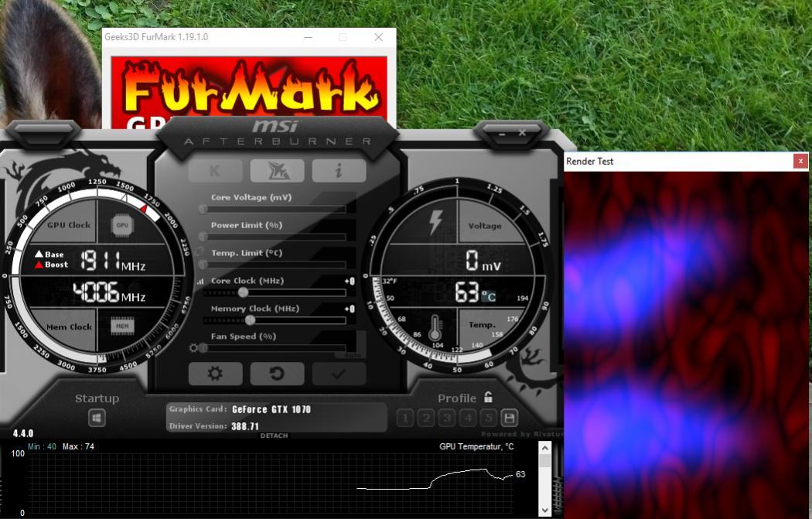
Task: Click the MEM chip icon in clock gauge
Action: pos(122,326)
